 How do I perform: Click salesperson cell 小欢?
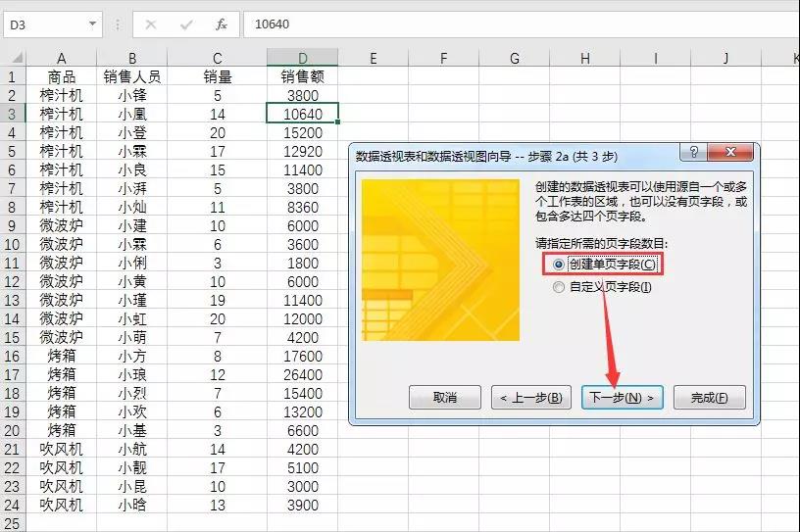[x=131, y=411]
